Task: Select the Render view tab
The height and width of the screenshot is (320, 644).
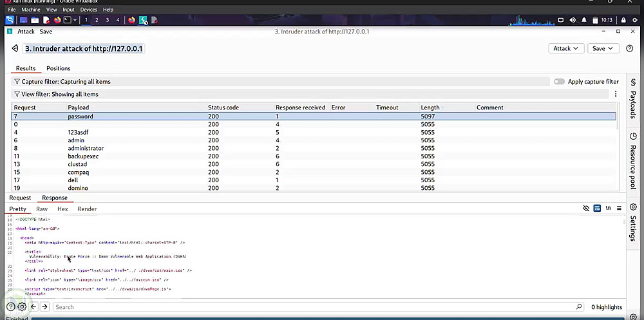Action: coord(87,209)
